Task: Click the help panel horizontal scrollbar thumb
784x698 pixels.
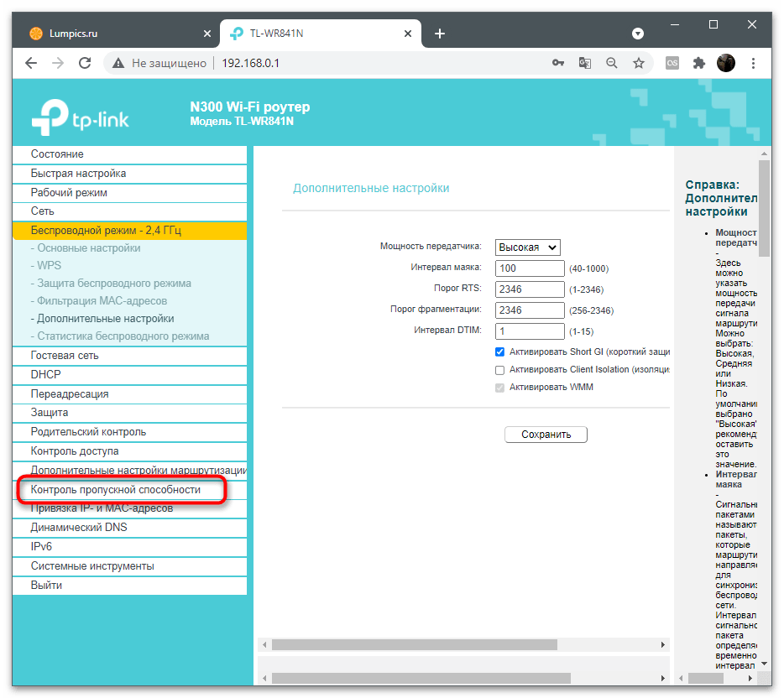Action: pyautogui.click(x=705, y=679)
